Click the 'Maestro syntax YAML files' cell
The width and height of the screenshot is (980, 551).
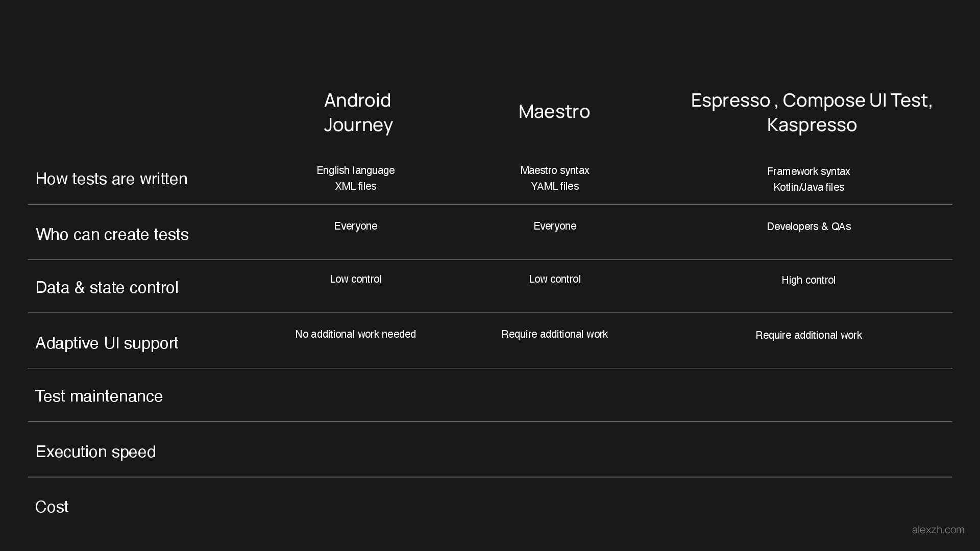(555, 178)
